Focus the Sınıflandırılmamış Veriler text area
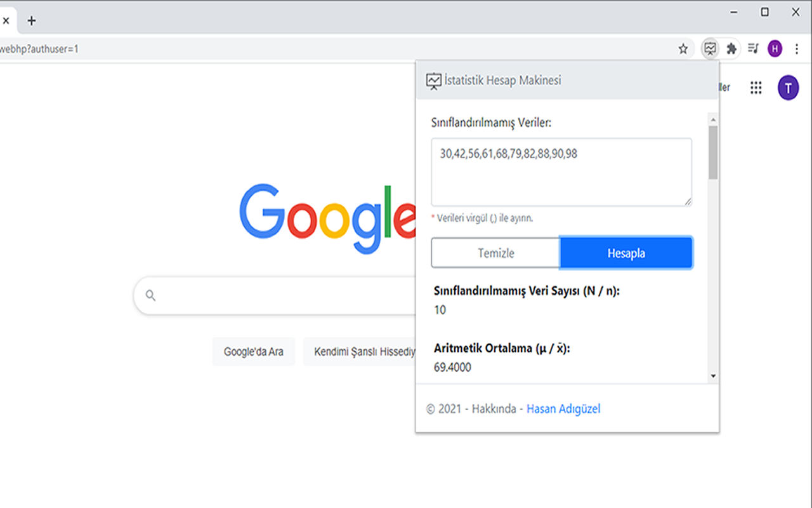812x508 pixels. (561, 172)
